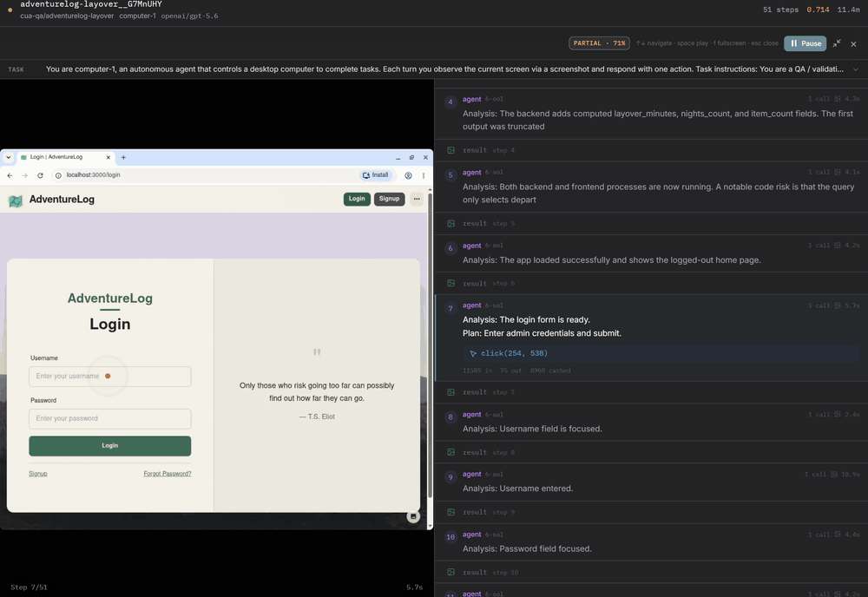Open the browser profile icon
Viewport: 868px width, 597px height.
coord(408,175)
